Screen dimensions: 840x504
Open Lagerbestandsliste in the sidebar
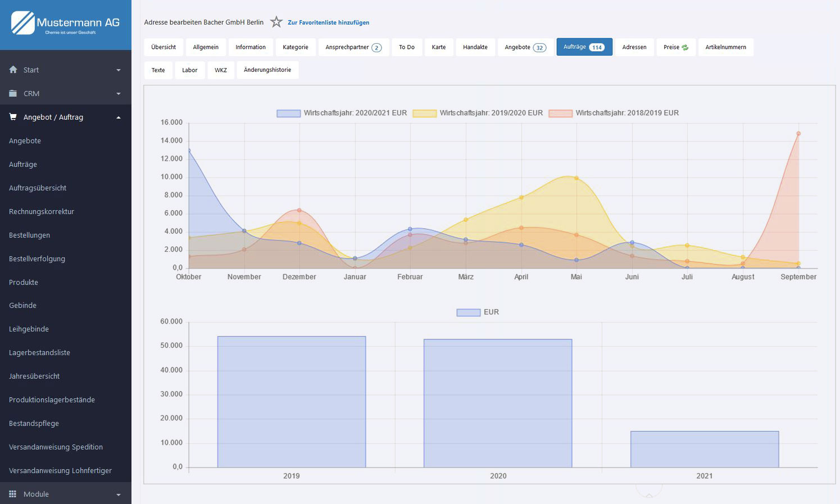pos(39,352)
